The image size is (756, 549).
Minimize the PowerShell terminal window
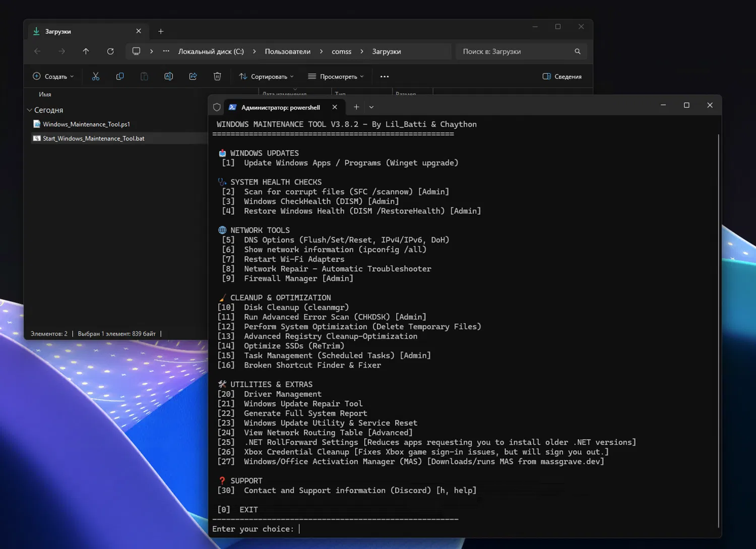tap(663, 105)
